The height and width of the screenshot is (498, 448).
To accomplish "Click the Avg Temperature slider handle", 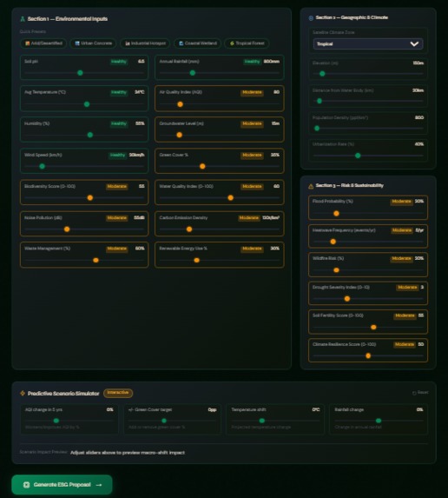I will click(x=87, y=104).
